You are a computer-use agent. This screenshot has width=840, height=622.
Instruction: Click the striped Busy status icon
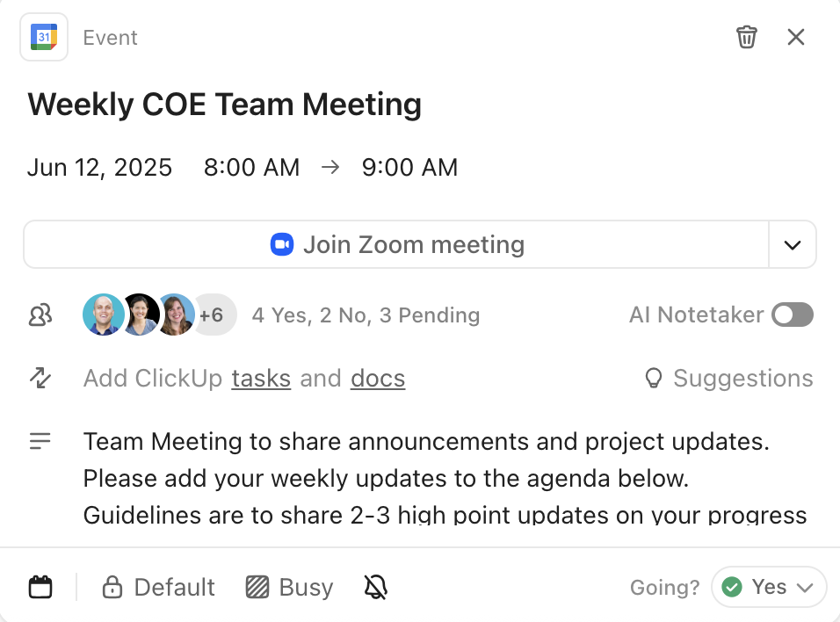[x=256, y=586]
